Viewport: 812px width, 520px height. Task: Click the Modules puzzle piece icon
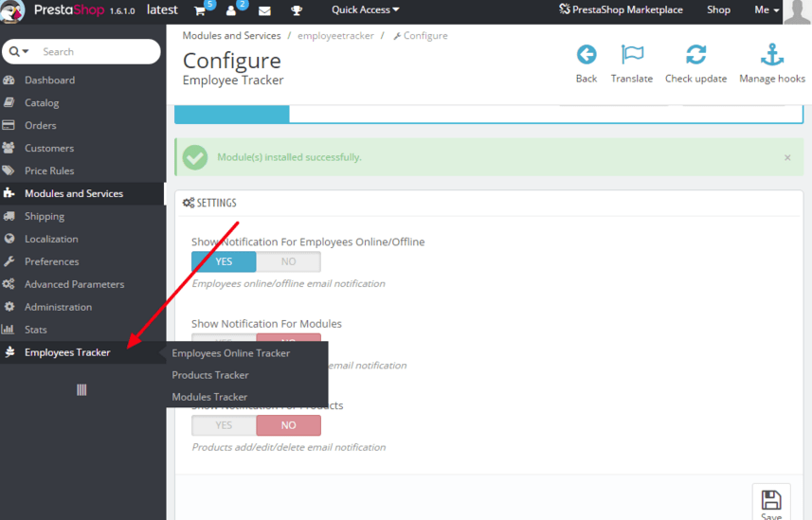(x=9, y=193)
